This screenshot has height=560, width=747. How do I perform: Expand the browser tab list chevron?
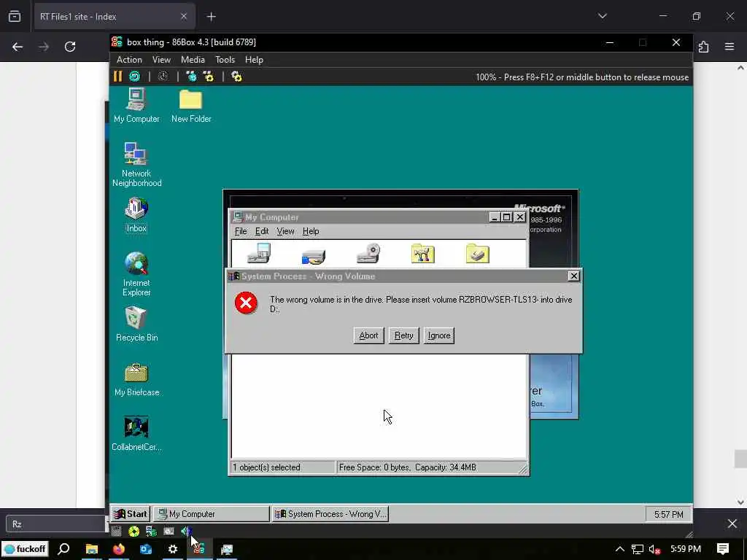tap(603, 16)
